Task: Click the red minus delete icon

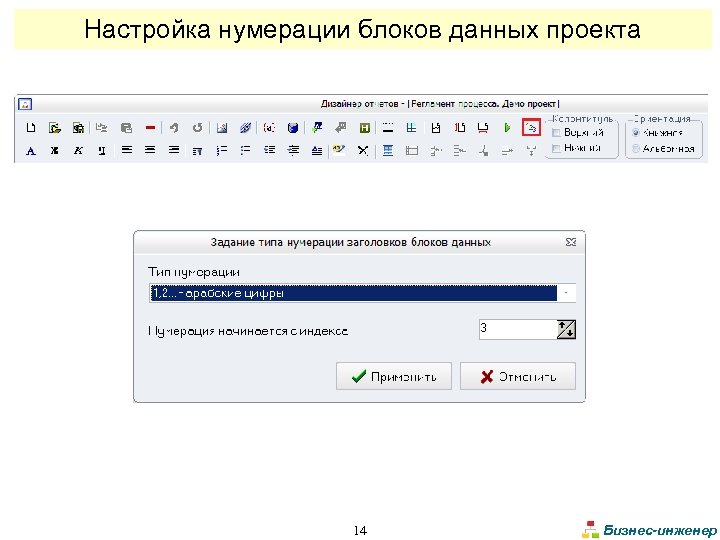Action: 150,128
